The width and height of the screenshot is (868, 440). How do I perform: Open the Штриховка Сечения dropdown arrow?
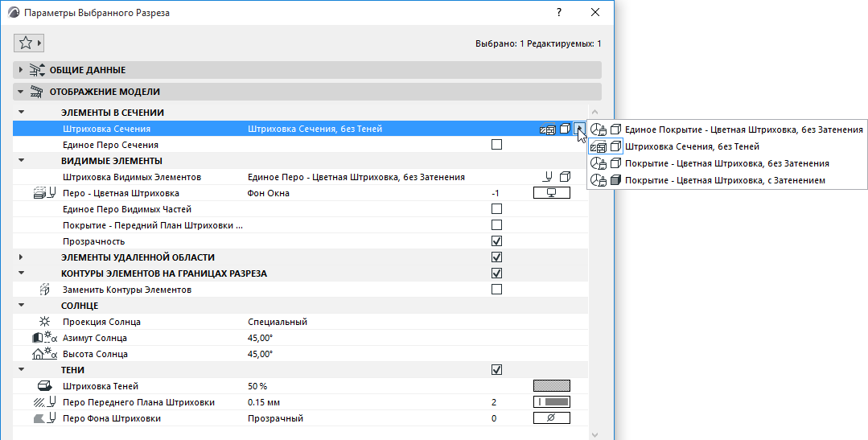tap(579, 129)
